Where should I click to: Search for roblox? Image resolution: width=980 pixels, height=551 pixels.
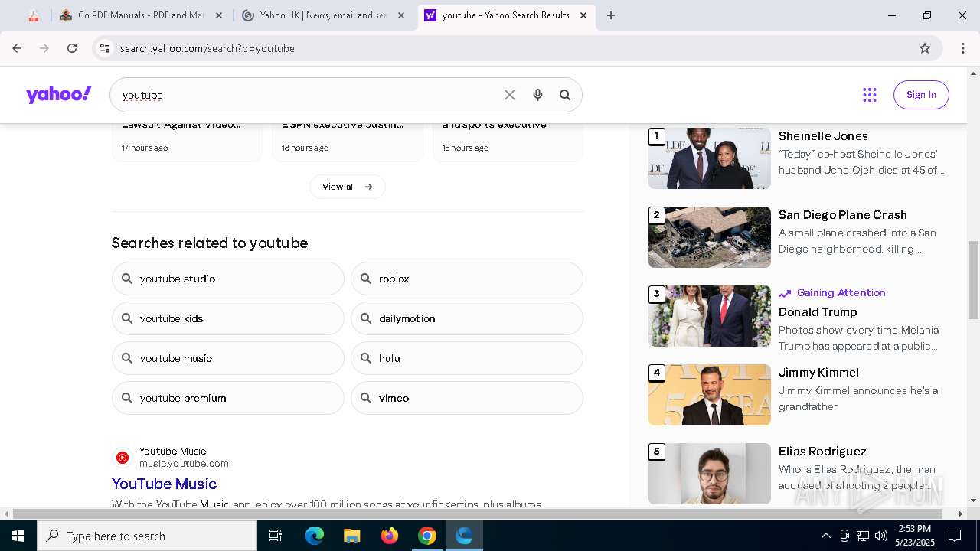point(467,279)
